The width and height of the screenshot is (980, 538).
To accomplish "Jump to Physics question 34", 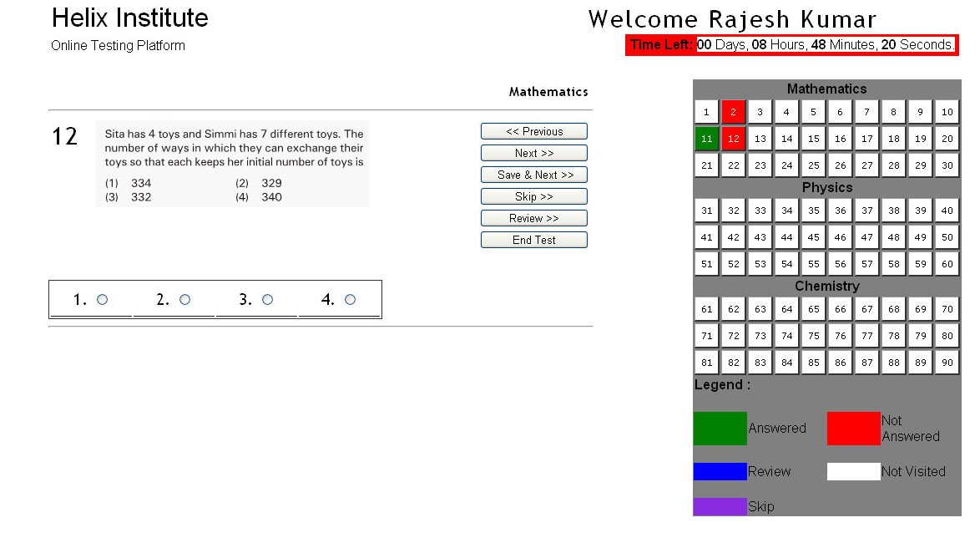I will click(787, 211).
